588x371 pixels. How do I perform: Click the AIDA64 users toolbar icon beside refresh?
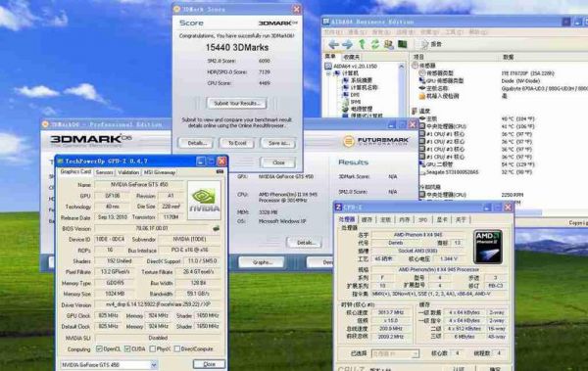pos(388,44)
